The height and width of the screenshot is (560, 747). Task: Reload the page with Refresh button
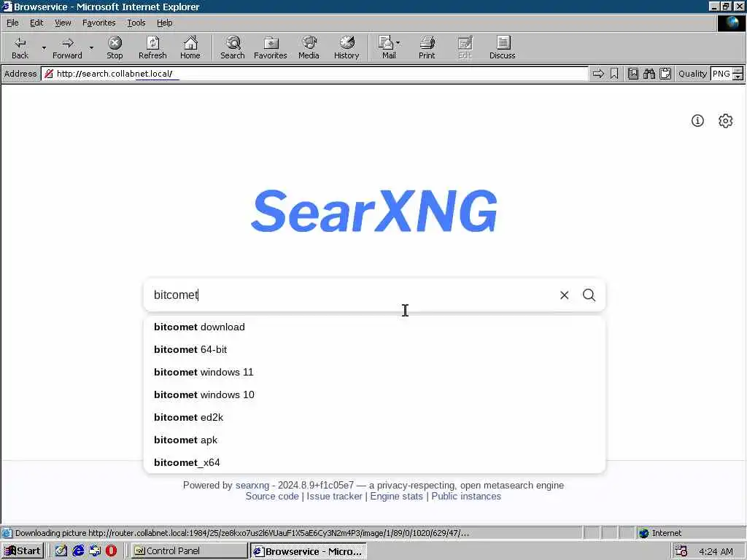152,47
